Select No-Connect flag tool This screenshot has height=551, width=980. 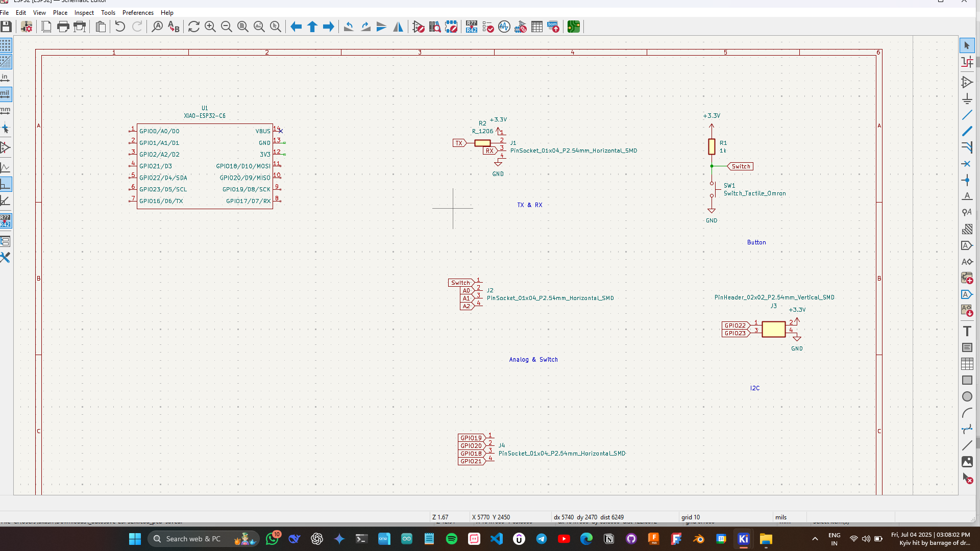coord(967,164)
